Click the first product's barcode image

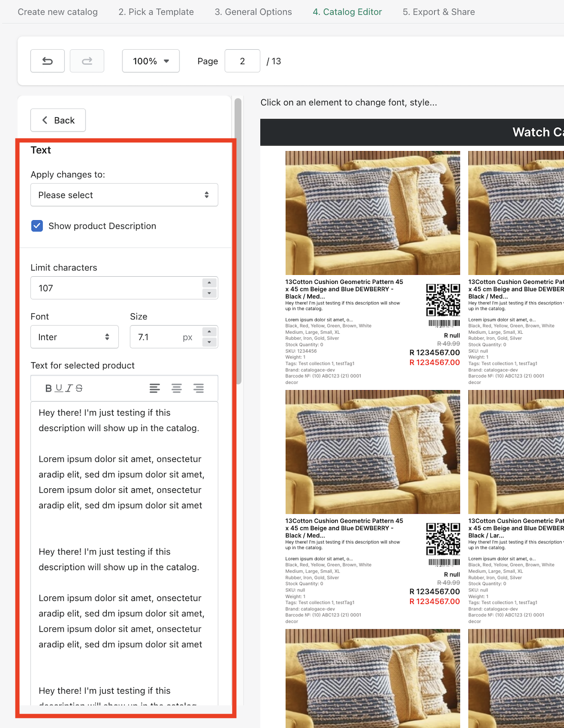tap(444, 323)
